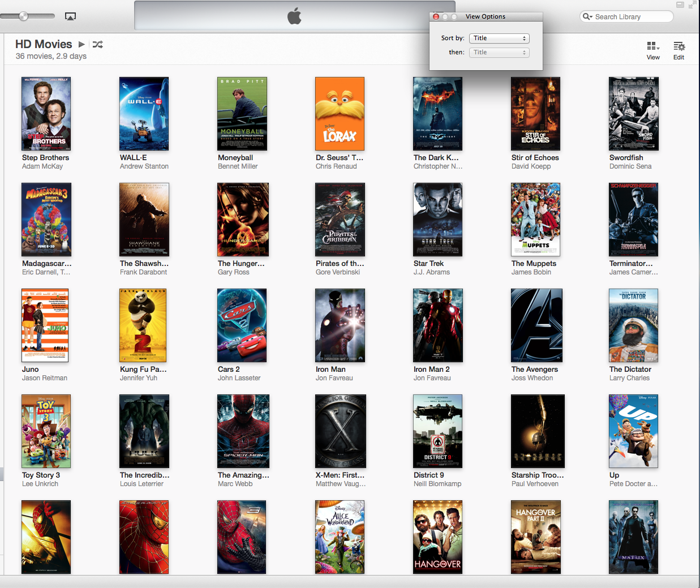Click in the Search Library field
This screenshot has height=588, width=700.
point(627,16)
